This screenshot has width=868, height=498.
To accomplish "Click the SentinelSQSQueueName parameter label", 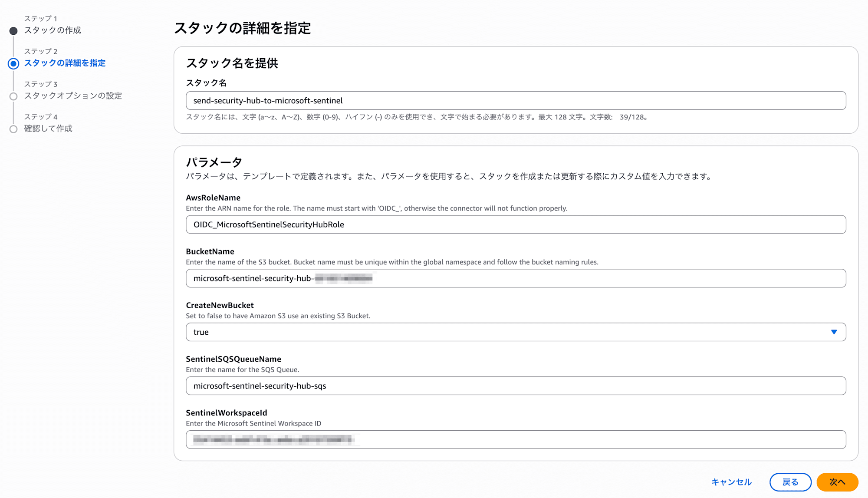I will pyautogui.click(x=233, y=359).
